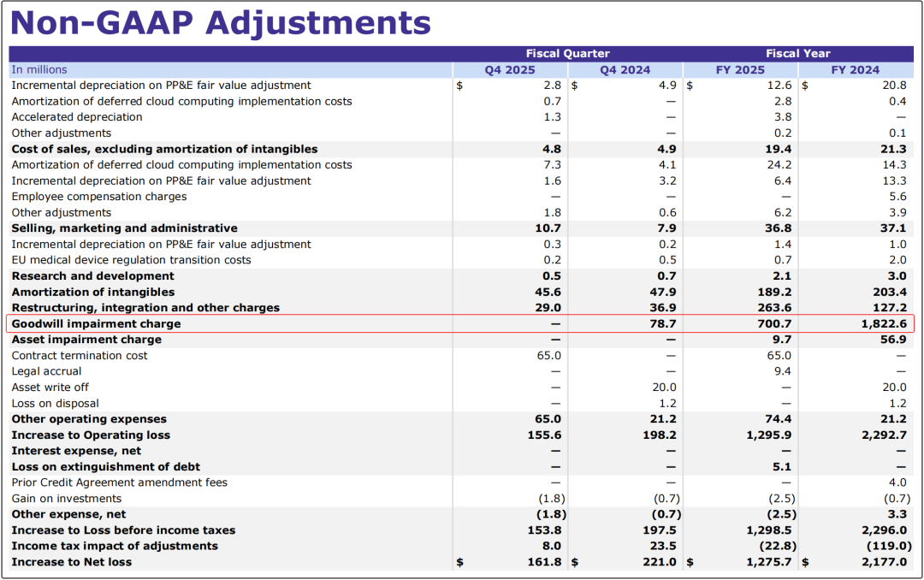Select the employee compensation charges value 5.6
This screenshot has height=580, width=924.
coord(898,196)
